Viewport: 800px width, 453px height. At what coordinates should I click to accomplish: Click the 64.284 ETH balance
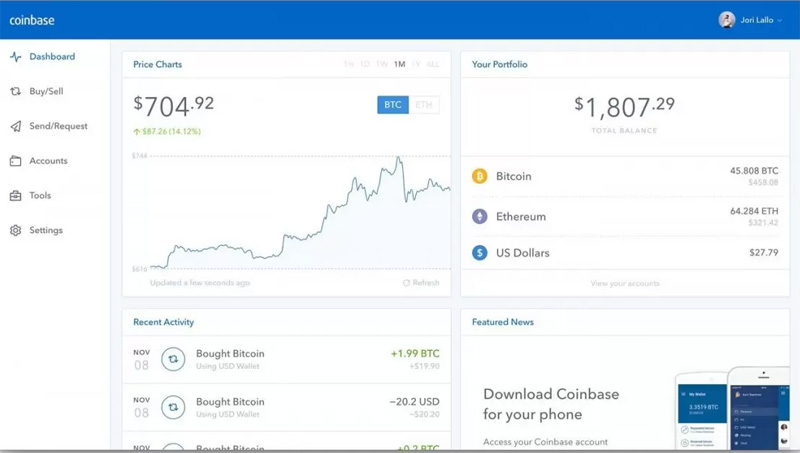(x=754, y=211)
